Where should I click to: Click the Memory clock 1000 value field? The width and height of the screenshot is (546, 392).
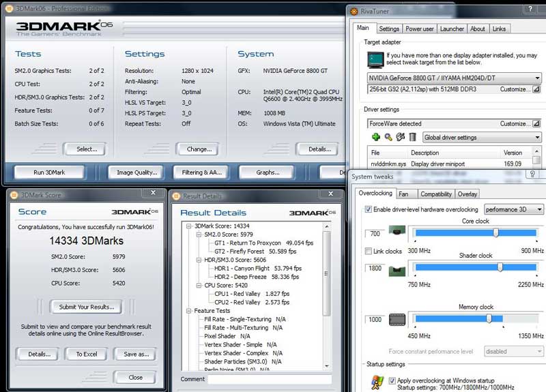(375, 319)
